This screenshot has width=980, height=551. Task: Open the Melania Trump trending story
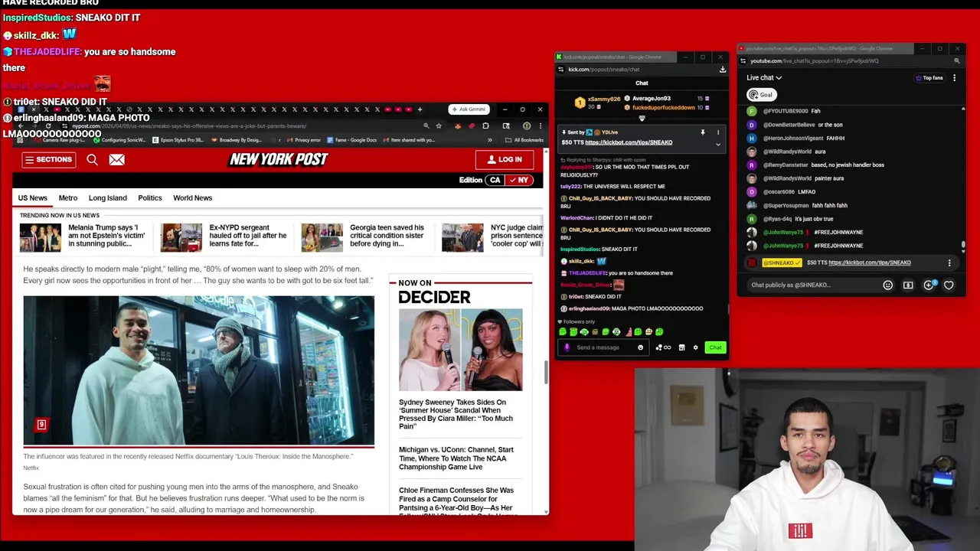tap(106, 236)
